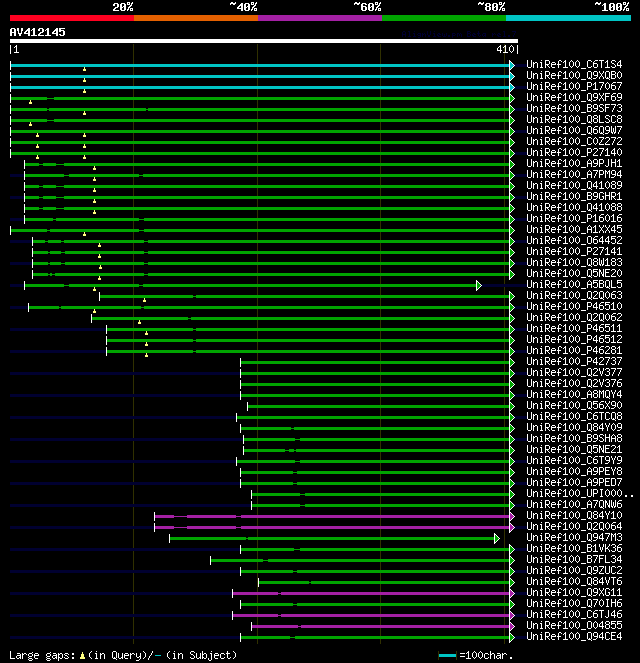Click the arrowhead ending the UniRef100_Q947M3 alignment
Viewport: 640px width, 663px height.
tap(497, 538)
